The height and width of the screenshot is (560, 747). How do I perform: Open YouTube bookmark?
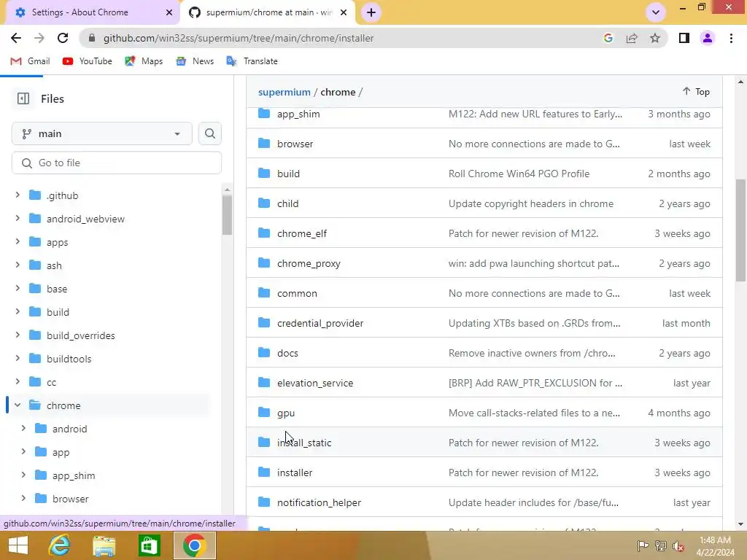(88, 61)
